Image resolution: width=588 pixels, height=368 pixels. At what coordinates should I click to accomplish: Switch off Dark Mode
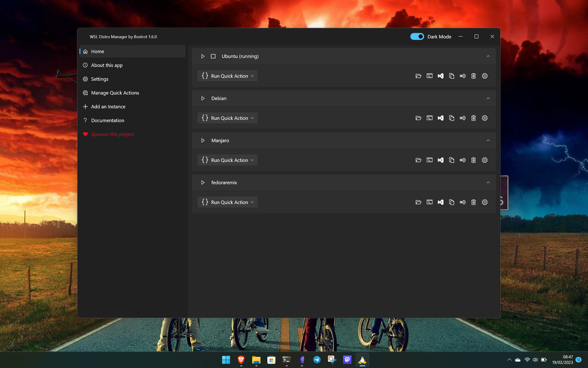pos(417,36)
